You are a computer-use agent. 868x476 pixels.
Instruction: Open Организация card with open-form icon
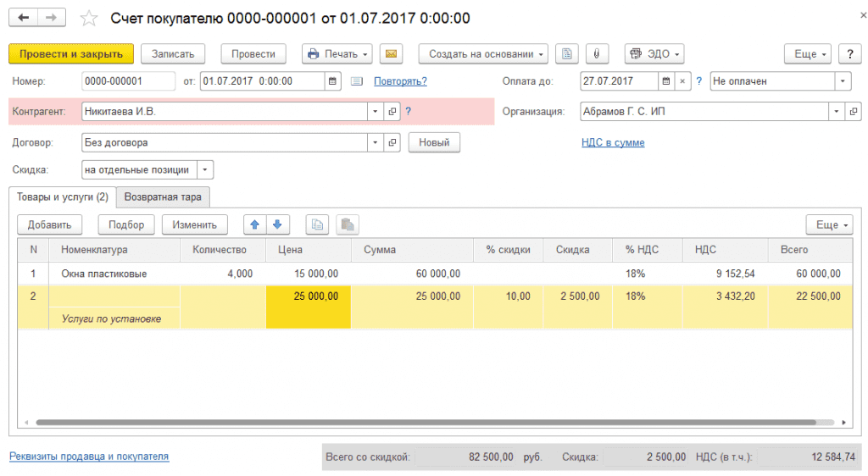[x=853, y=112]
